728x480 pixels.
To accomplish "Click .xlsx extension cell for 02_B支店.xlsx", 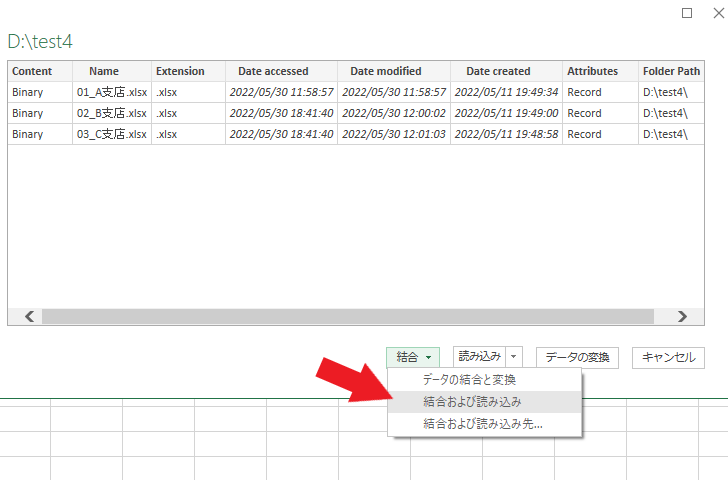I will pyautogui.click(x=188, y=113).
